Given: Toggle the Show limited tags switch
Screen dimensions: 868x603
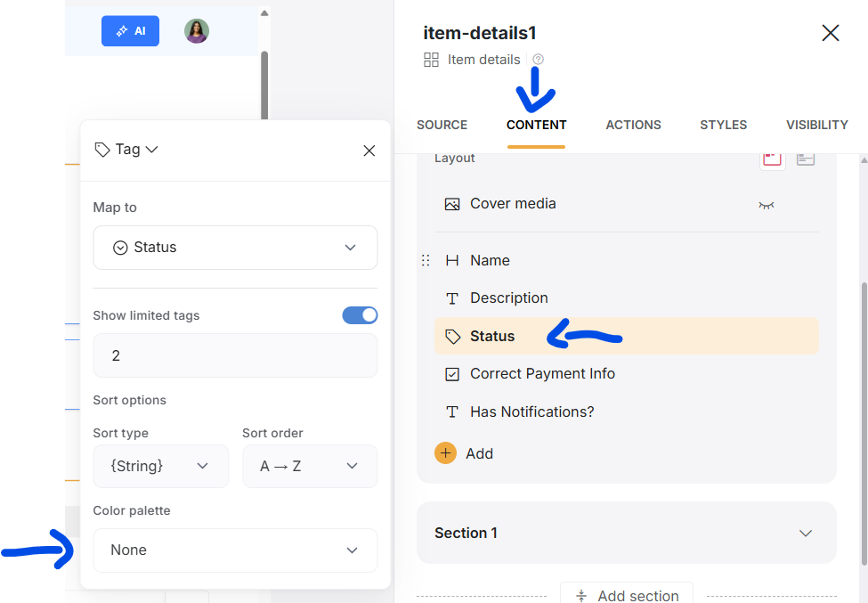Looking at the screenshot, I should 360,315.
